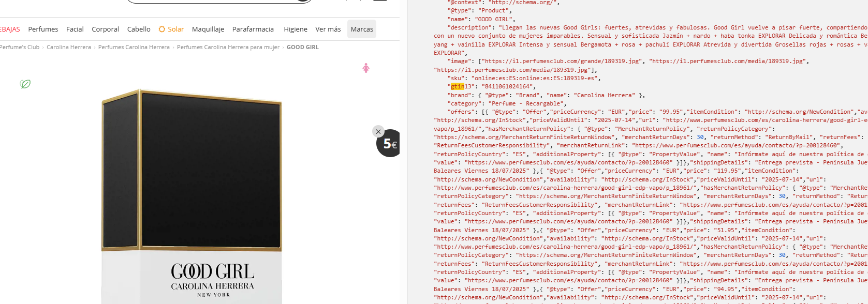The image size is (868, 304).
Task: Click the sku value "online:es:ES:online:es:ES:189319-es"
Action: tap(535, 78)
